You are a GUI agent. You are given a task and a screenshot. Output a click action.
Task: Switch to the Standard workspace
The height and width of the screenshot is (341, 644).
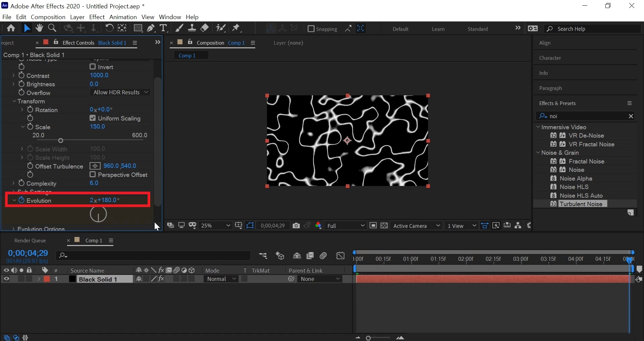[x=478, y=29]
